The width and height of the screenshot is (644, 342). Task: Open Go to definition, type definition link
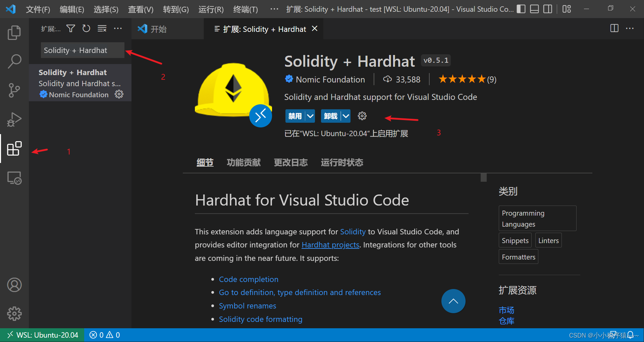pyautogui.click(x=300, y=292)
